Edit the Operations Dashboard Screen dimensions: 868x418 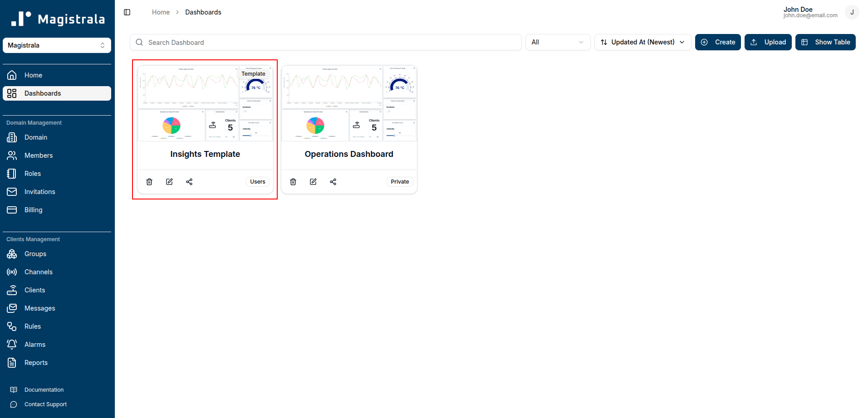pos(313,181)
